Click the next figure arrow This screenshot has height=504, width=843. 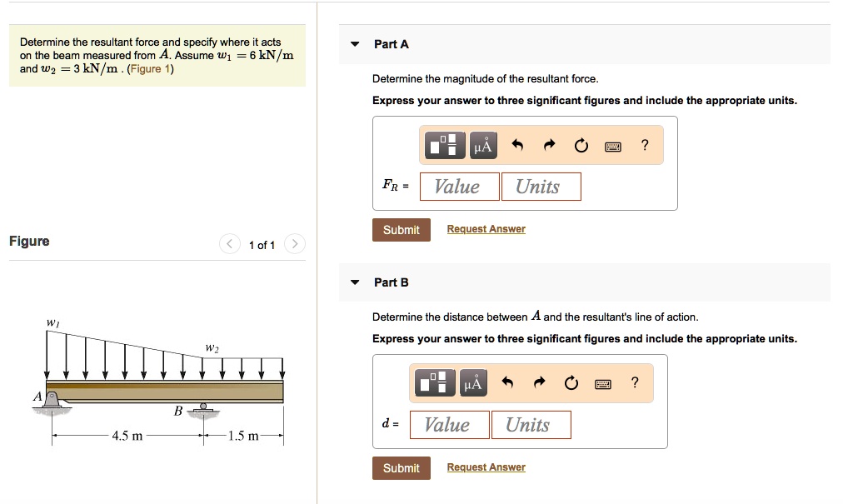click(x=295, y=244)
